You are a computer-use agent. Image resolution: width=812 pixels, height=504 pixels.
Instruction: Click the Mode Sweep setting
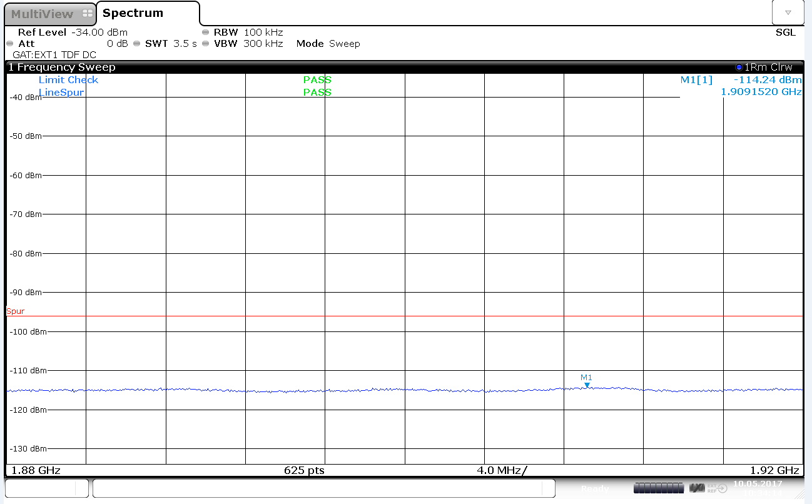click(x=328, y=44)
